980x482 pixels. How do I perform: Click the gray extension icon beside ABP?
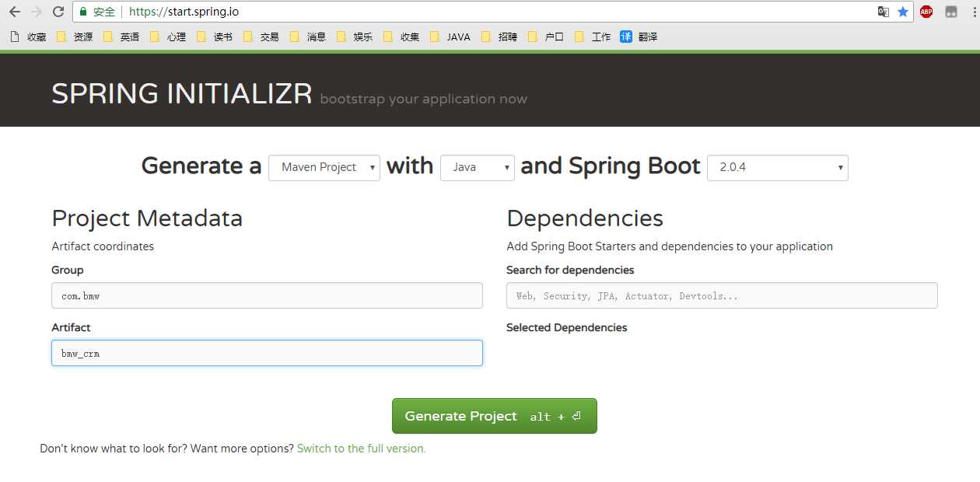[x=950, y=12]
